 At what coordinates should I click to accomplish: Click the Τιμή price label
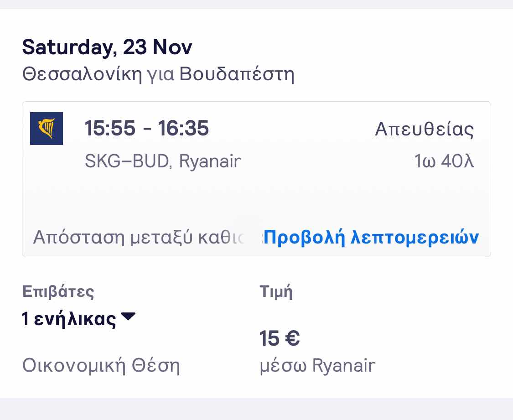click(275, 291)
